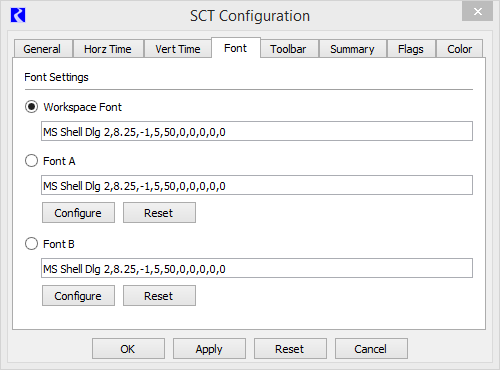The image size is (500, 370).
Task: Click Reset button under Font A
Action: pos(159,213)
